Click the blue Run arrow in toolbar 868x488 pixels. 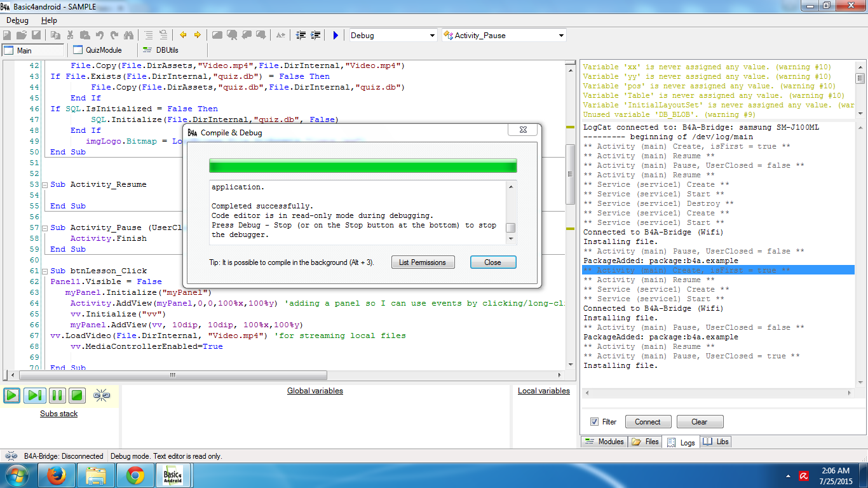(x=336, y=36)
